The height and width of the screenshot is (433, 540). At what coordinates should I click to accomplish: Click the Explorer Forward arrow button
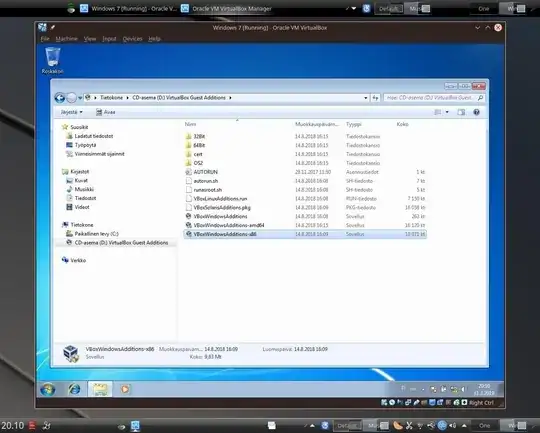coord(71,98)
